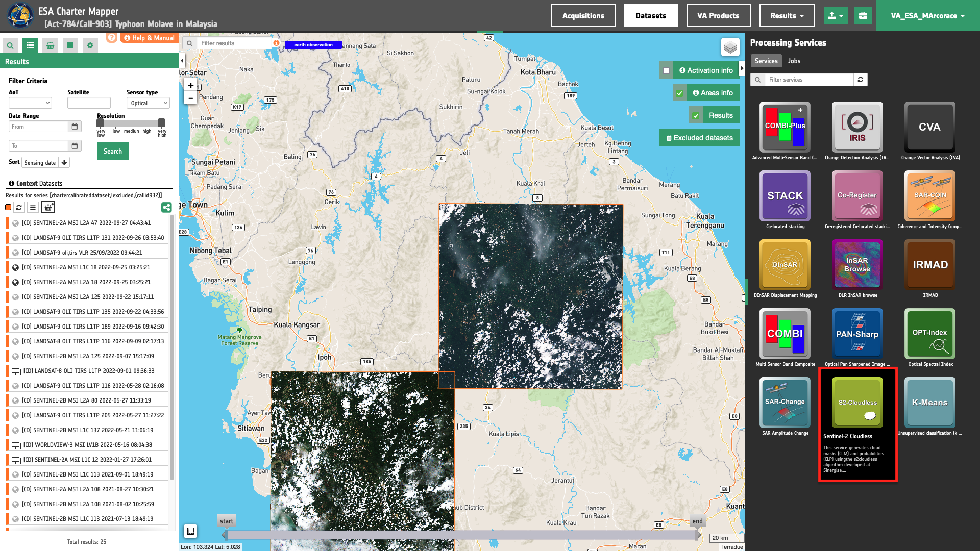Show LANDSAT-9 L1TP 135 2022-09-22 on map
This screenshot has height=551, width=980.
[x=15, y=312]
